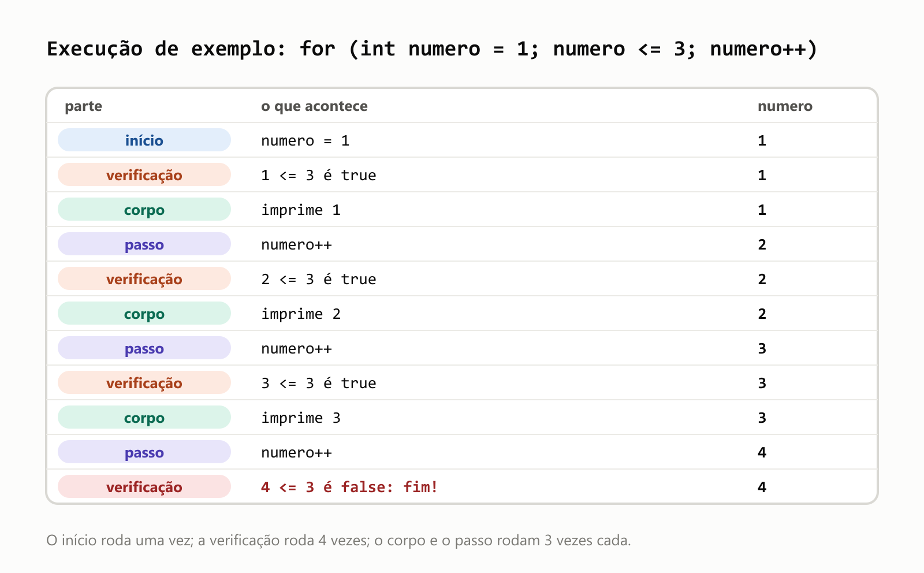Click the "3 <= 3 é true" cell
Image resolution: width=924 pixels, height=573 pixels.
click(318, 383)
